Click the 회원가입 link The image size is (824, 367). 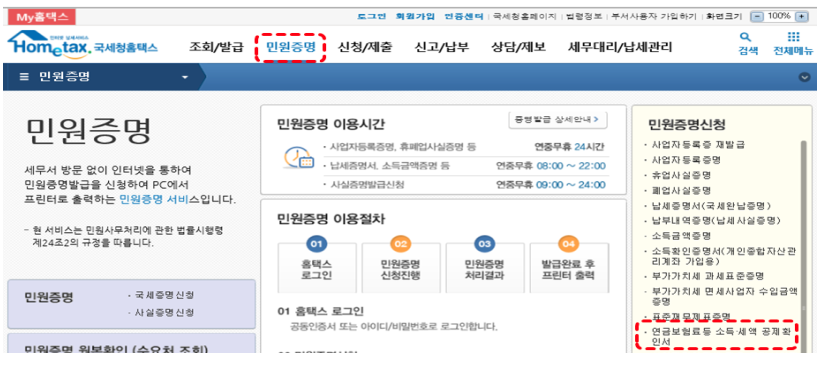pos(415,16)
